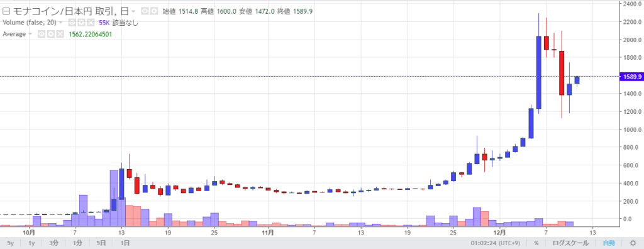
Task: Open chart settings gear in bottom bar
Action: click(x=633, y=243)
